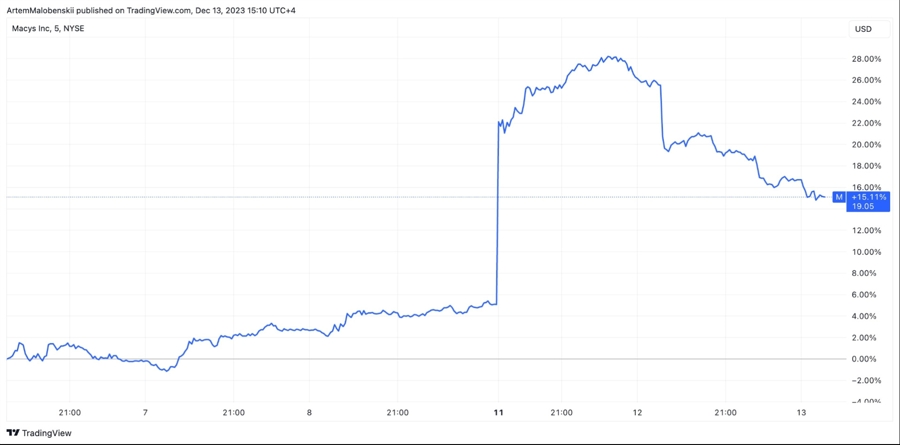This screenshot has width=900, height=445.
Task: Click the date 8 on time axis
Action: (310, 412)
